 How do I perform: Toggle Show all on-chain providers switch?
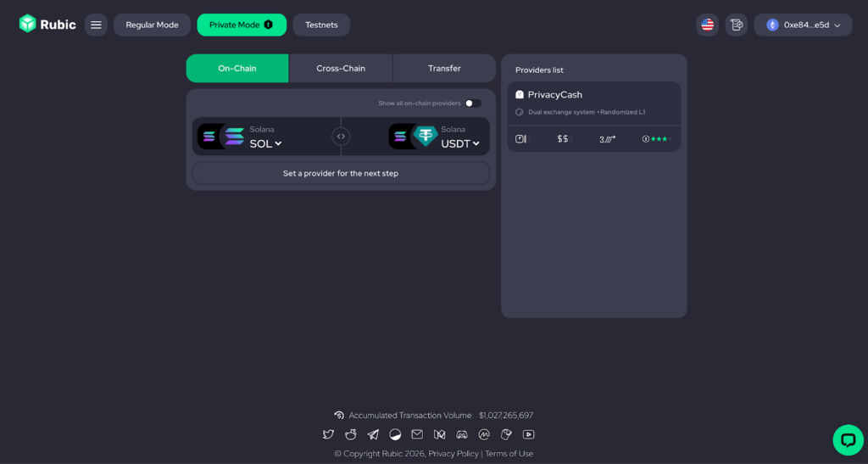[x=472, y=103]
